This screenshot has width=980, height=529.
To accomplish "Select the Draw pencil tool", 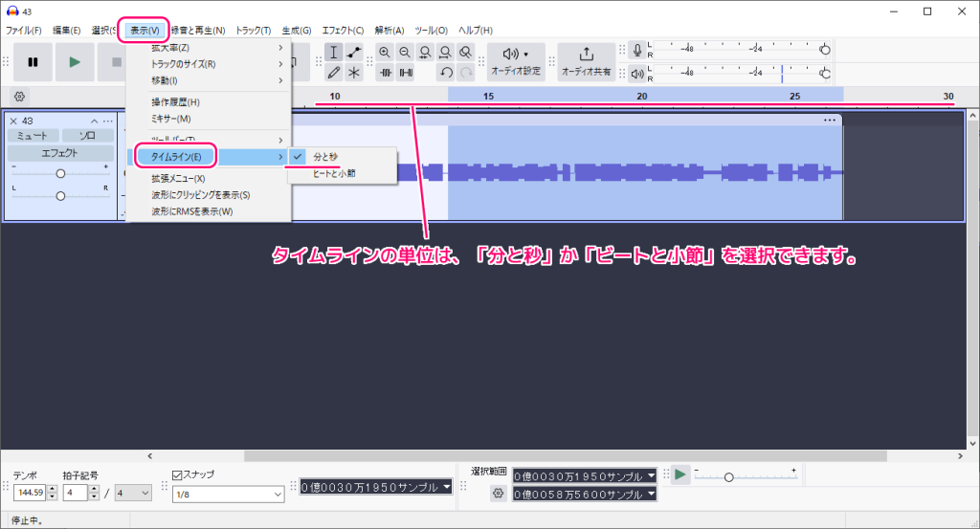I will [333, 73].
